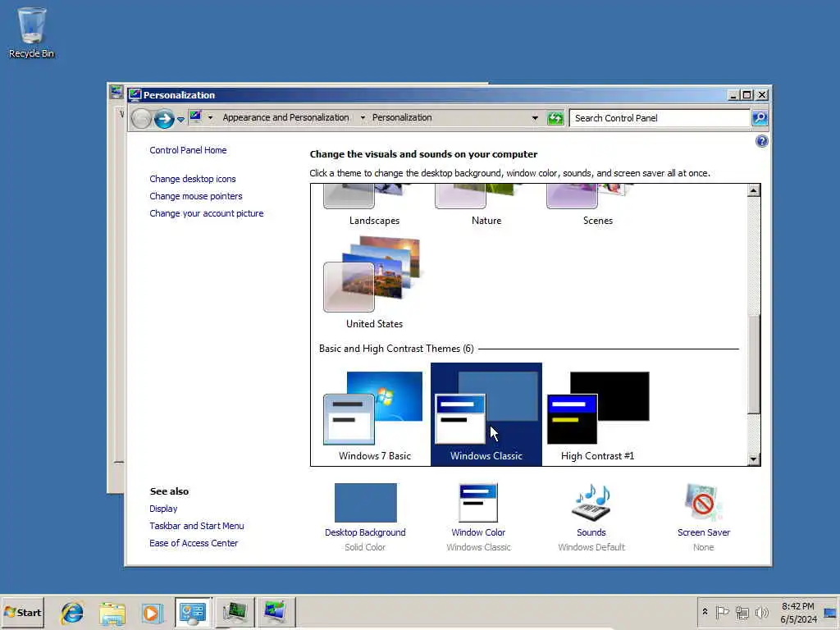Screen dimensions: 840x630
Task: Click the search magnifier icon
Action: click(x=760, y=118)
